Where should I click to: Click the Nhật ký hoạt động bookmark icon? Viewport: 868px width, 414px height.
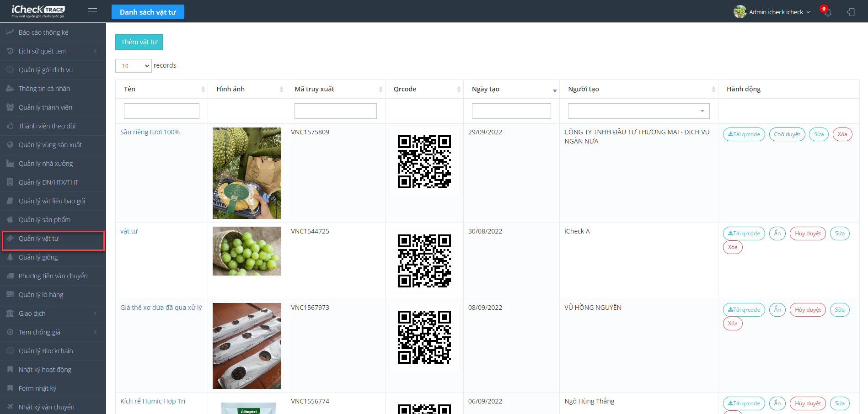point(10,369)
